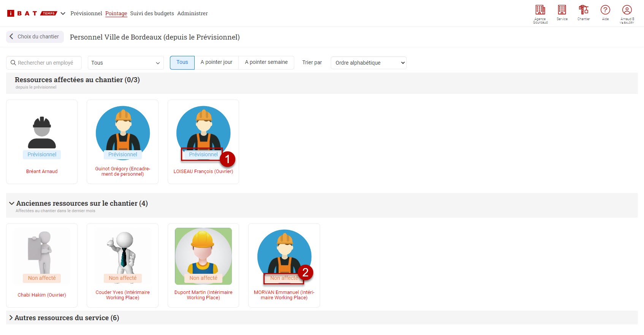Click the Choix du chantier back button

pos(35,37)
